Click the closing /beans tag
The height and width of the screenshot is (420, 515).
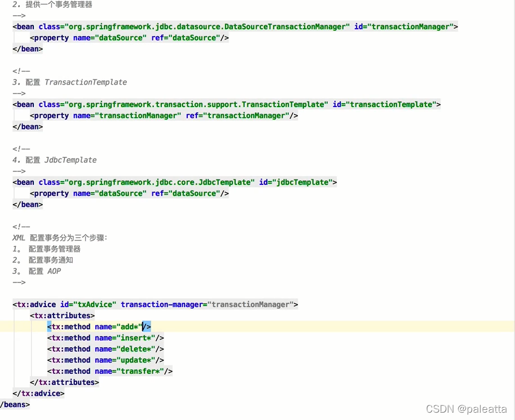[15, 405]
